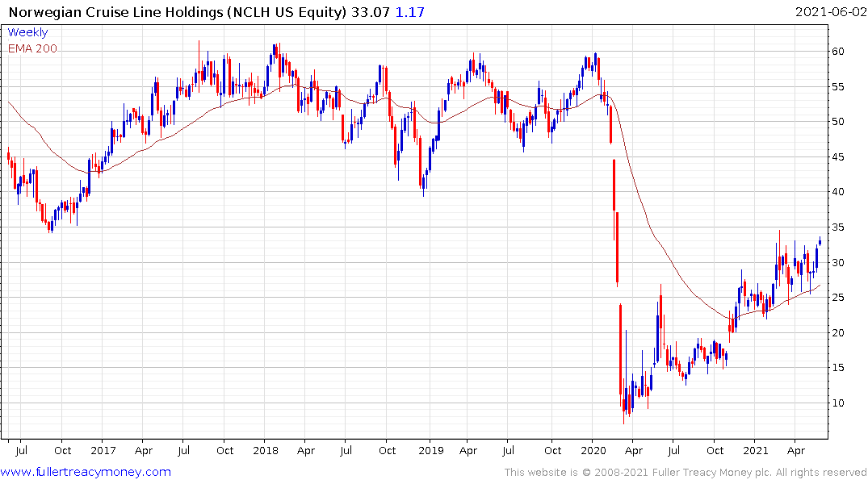Click the 2019 year label on time axis

coord(430,451)
